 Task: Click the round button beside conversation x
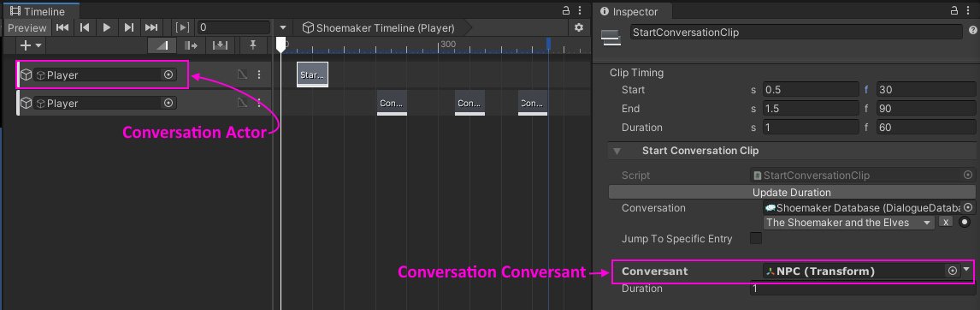coord(965,222)
